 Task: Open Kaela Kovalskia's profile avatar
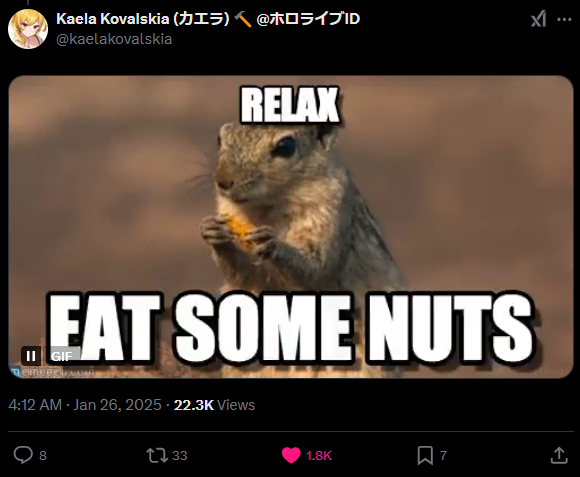28,29
